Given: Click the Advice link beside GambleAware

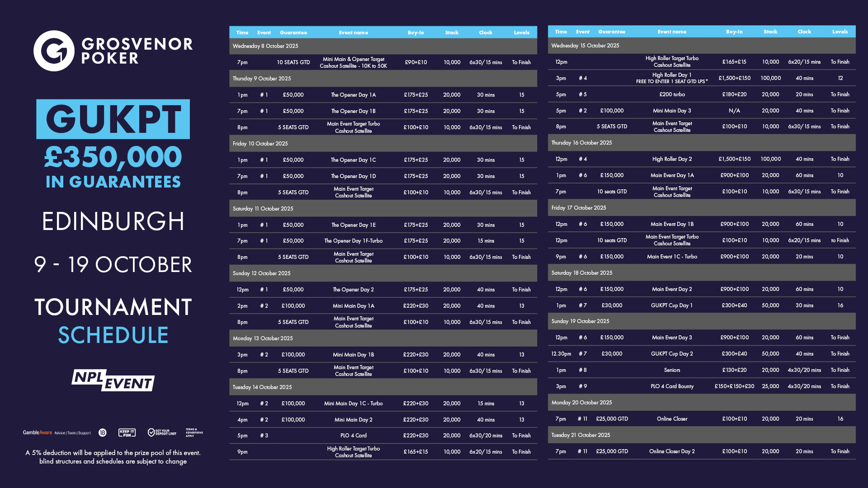Looking at the screenshot, I should [x=60, y=433].
